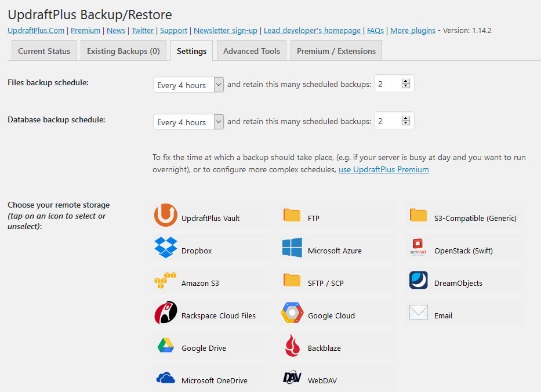Image resolution: width=541 pixels, height=392 pixels.
Task: Click the 'Backblaze' storage label
Action: pos(324,348)
